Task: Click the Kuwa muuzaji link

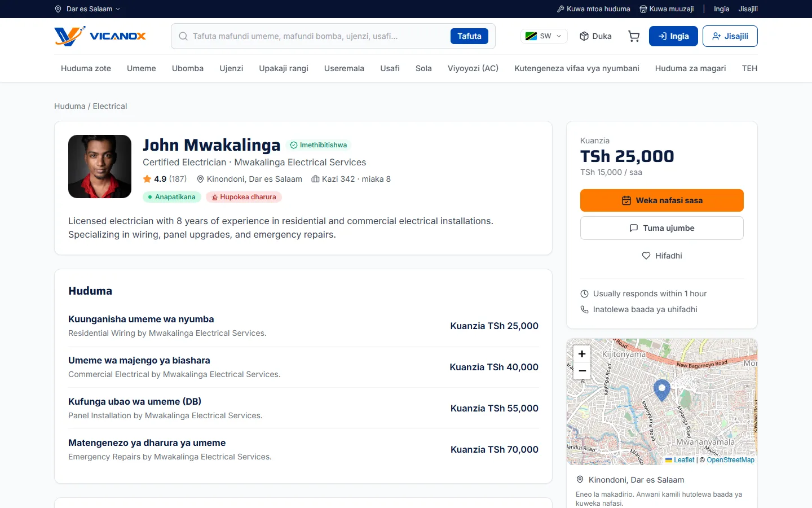Action: [x=667, y=9]
